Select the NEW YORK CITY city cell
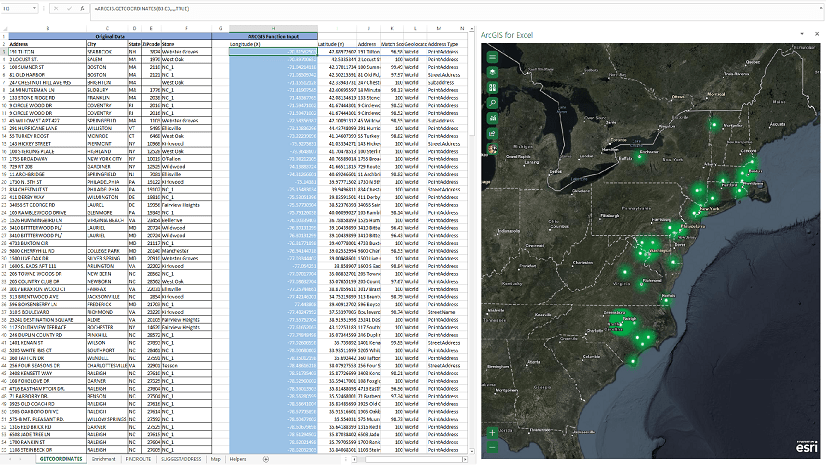 pos(107,159)
